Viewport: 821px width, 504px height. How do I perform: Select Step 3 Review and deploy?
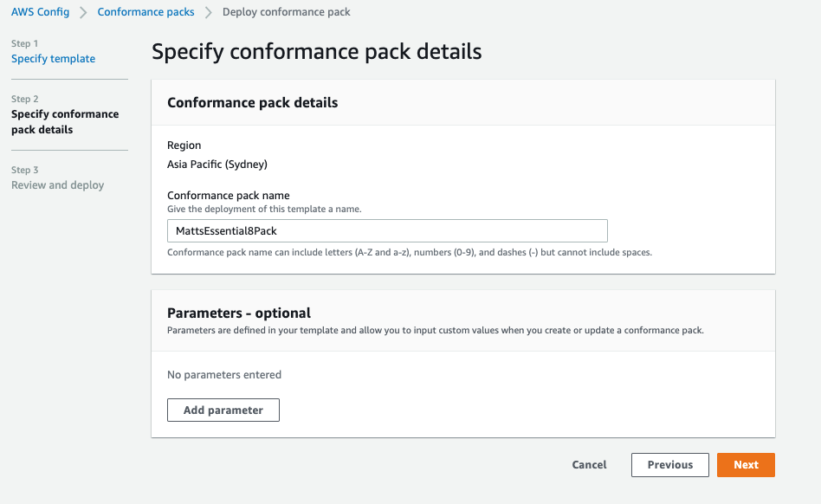(57, 185)
